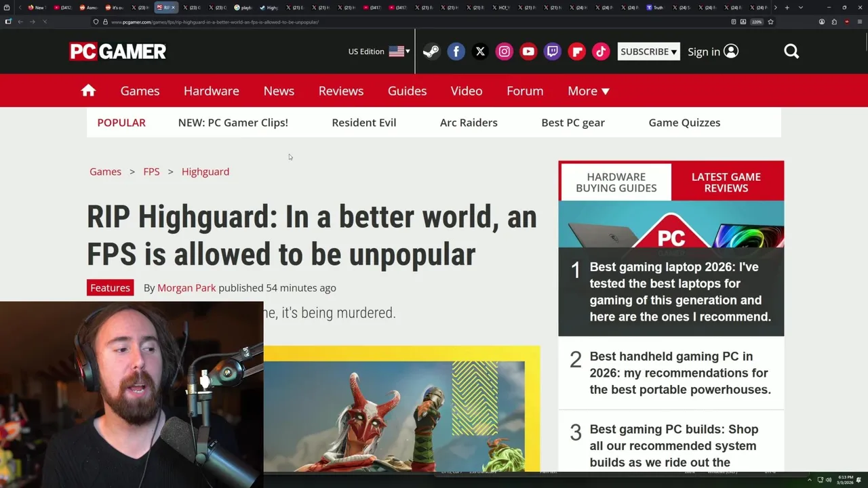Bookmark the page with star icon
Viewport: 868px width, 488px height.
click(770, 22)
